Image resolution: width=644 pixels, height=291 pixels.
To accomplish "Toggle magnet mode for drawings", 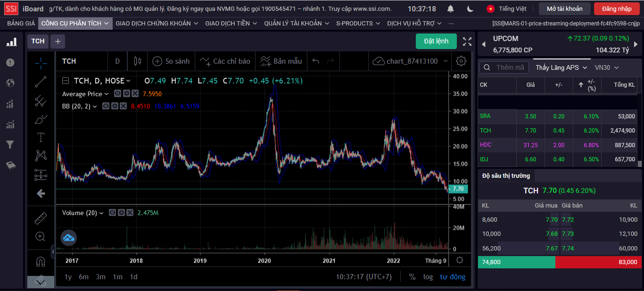I will click(41, 261).
